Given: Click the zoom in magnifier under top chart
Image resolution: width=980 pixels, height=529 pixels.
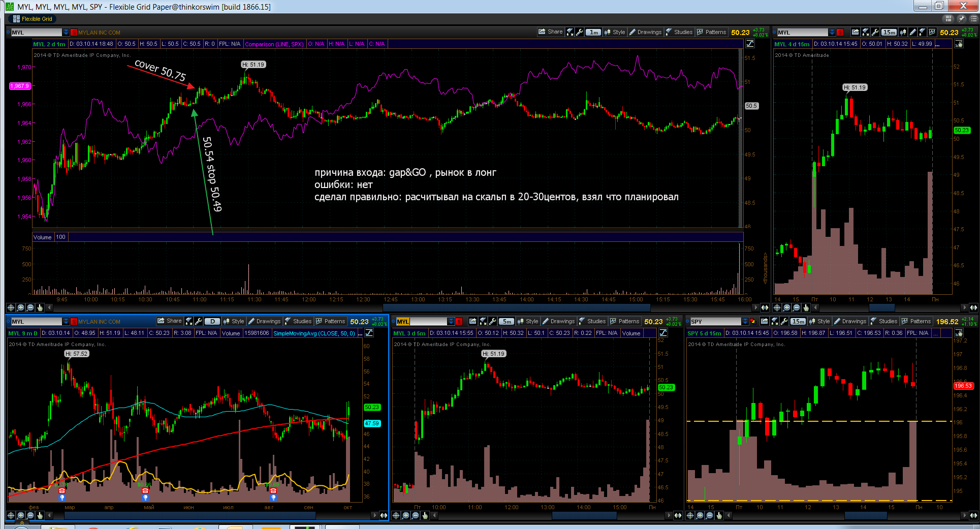Looking at the screenshot, I should pyautogui.click(x=20, y=307).
